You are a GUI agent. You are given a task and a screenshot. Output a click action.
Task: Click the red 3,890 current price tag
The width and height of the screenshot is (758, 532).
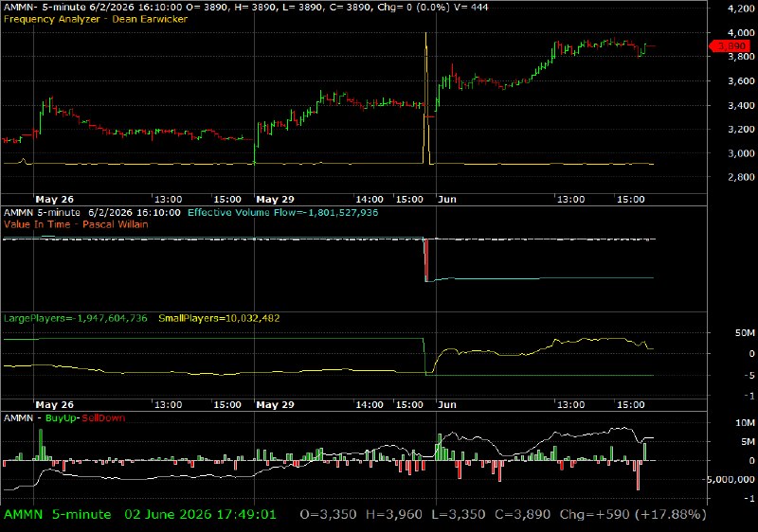(x=730, y=45)
